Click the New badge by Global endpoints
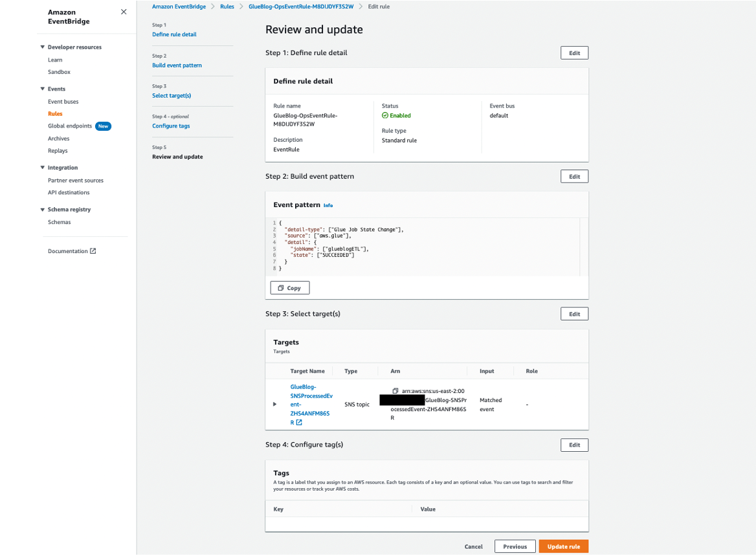Viewport: 756px width, 556px height. 103,126
